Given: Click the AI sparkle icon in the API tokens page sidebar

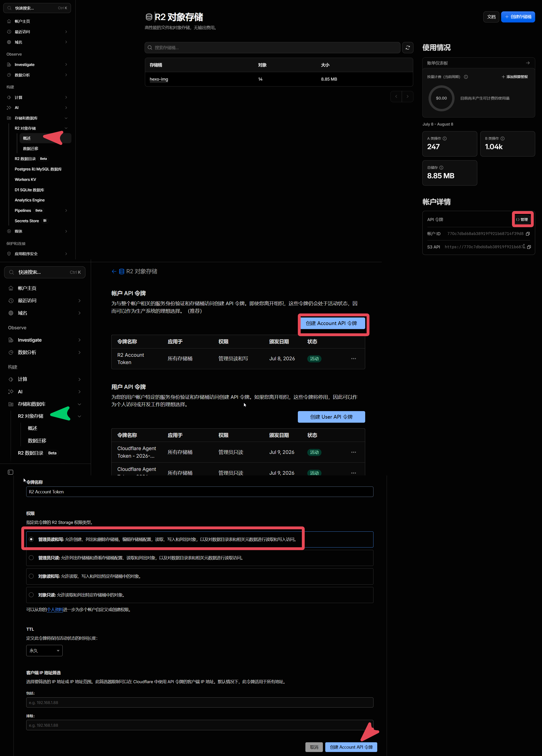Looking at the screenshot, I should [x=11, y=392].
